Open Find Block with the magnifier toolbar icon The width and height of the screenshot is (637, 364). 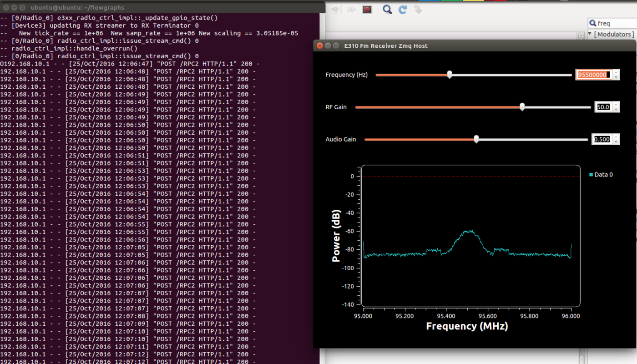tap(386, 9)
